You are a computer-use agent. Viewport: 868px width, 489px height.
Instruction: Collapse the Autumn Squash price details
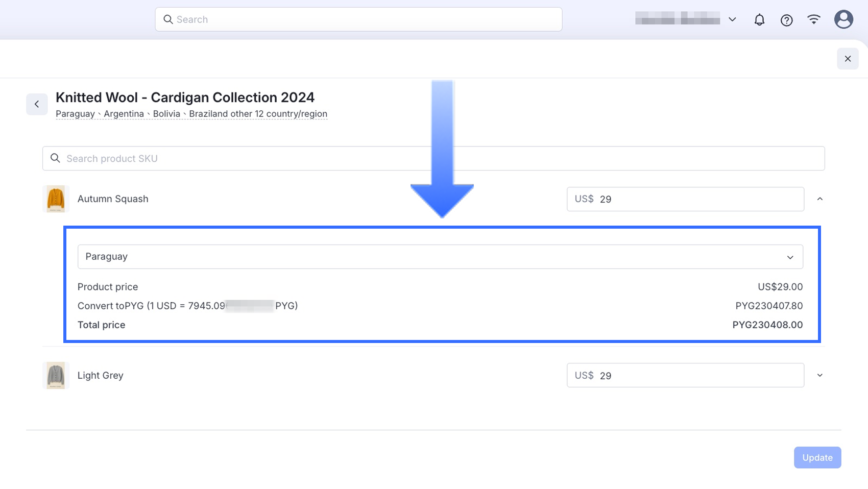pos(819,199)
